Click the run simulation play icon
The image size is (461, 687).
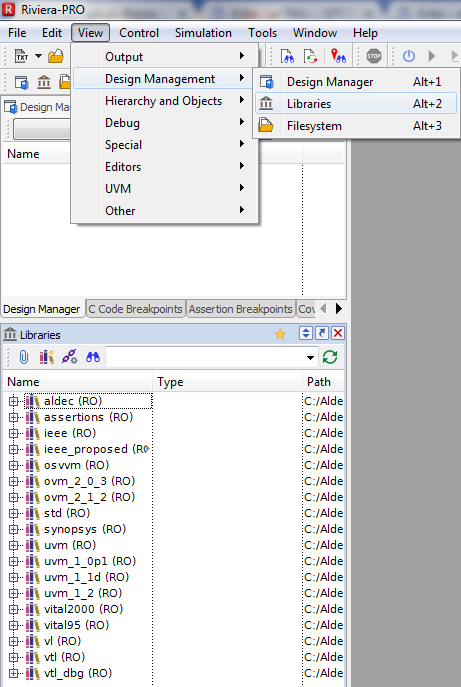coord(432,56)
